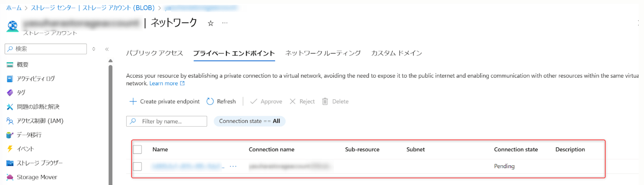Open 問題の診断と解決 wrench icon
The width and height of the screenshot is (644, 185).
click(x=10, y=106)
